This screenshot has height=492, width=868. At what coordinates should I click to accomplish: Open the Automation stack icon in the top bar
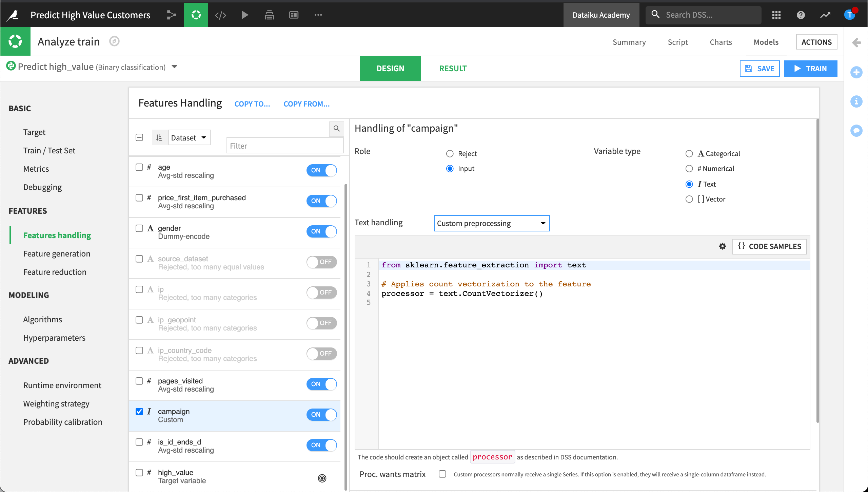(269, 15)
